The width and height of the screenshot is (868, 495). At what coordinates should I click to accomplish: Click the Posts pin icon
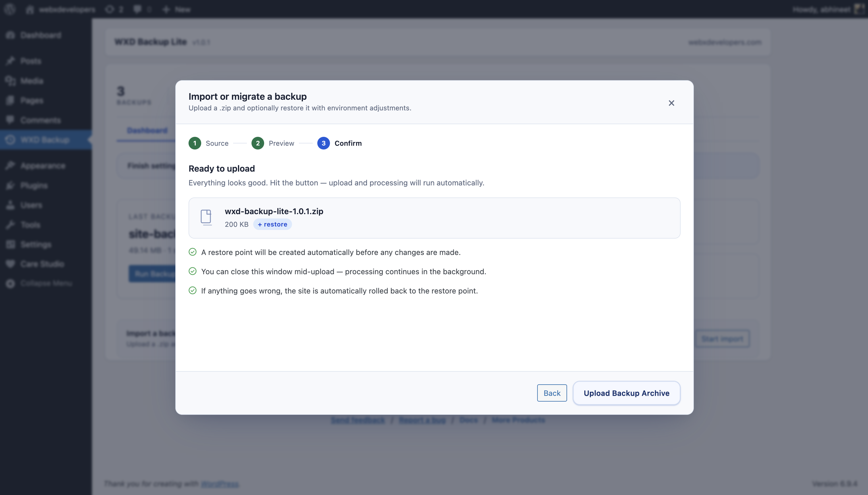[11, 61]
